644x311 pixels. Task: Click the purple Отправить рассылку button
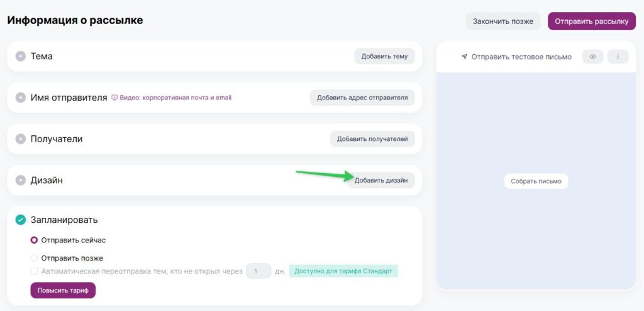pyautogui.click(x=592, y=21)
